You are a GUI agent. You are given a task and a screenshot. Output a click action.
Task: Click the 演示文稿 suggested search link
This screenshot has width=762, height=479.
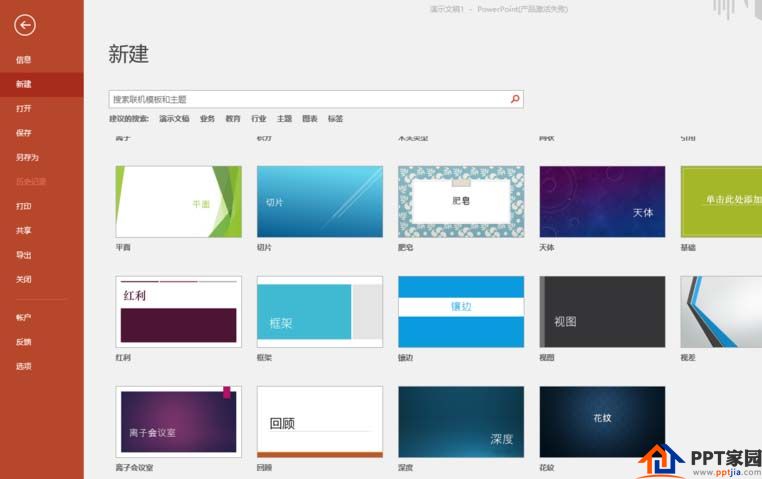click(174, 119)
